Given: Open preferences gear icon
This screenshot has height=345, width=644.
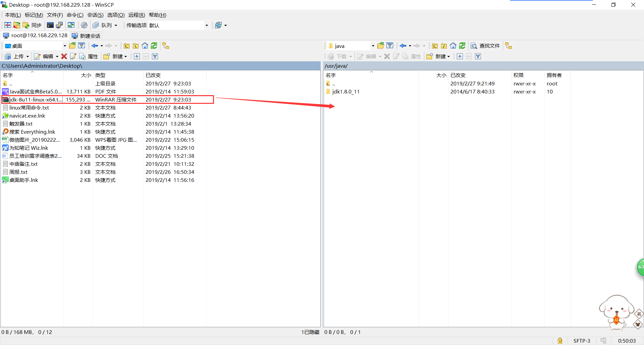Looking at the screenshot, I should click(x=84, y=25).
